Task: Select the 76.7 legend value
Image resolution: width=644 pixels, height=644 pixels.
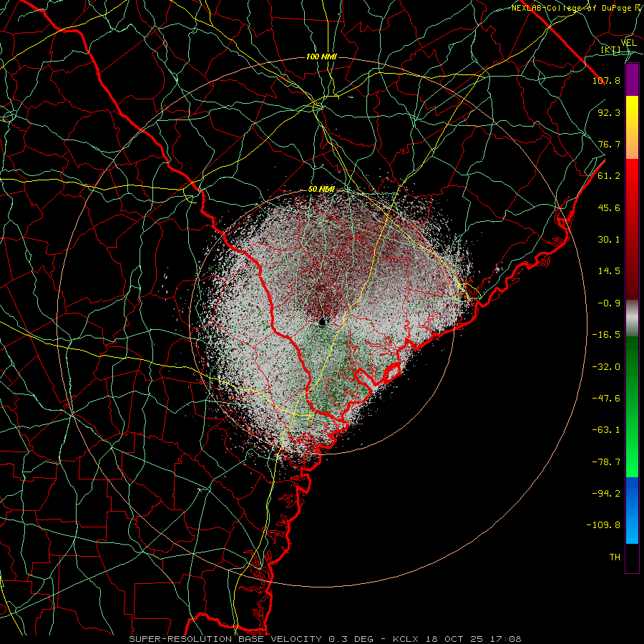Action: 609,144
